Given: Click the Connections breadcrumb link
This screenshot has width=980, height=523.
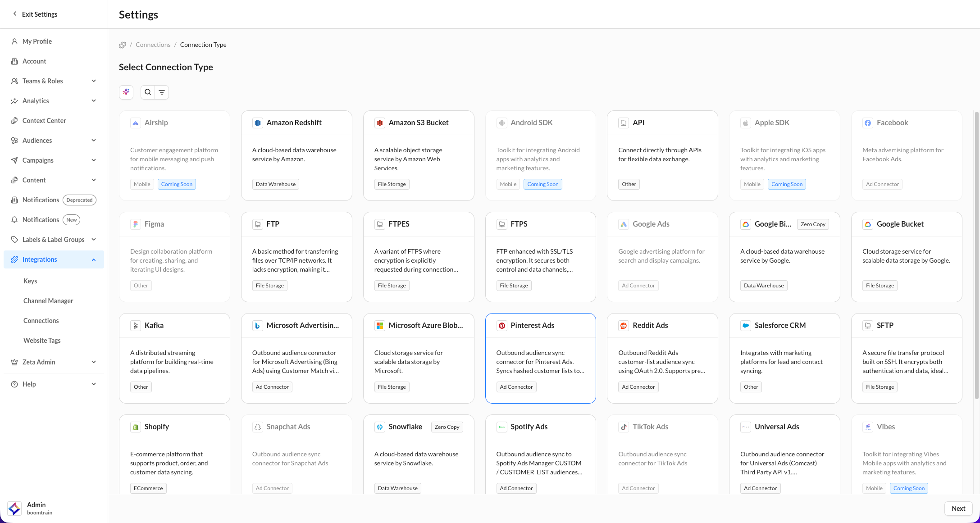Looking at the screenshot, I should (153, 45).
